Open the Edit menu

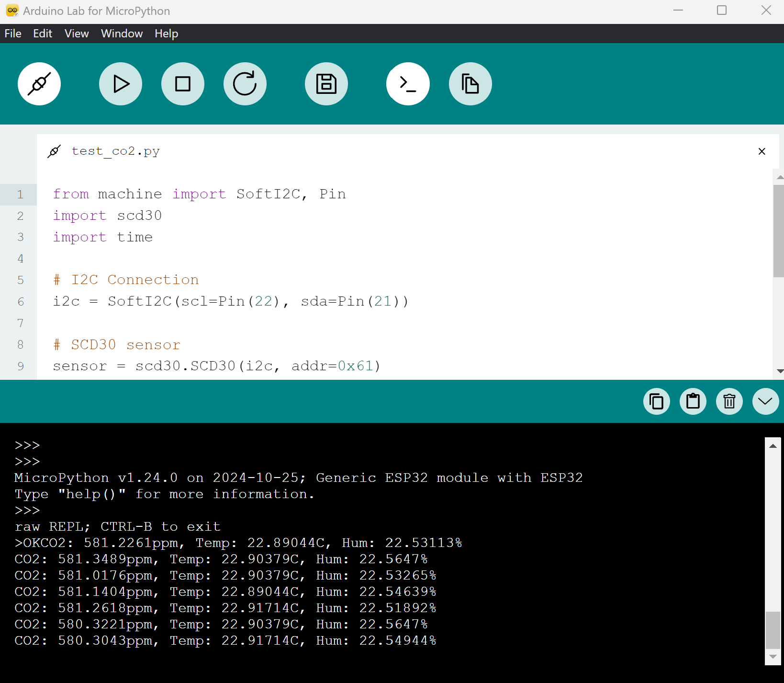pos(43,34)
